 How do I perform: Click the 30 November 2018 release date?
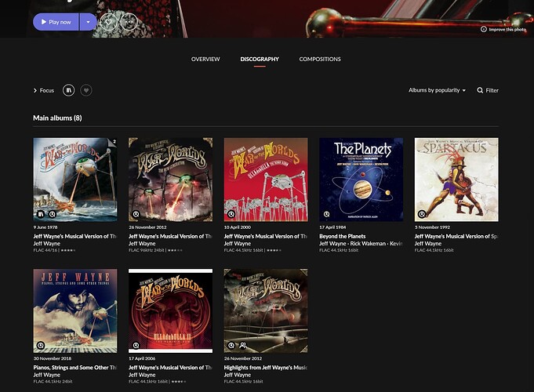(x=52, y=358)
